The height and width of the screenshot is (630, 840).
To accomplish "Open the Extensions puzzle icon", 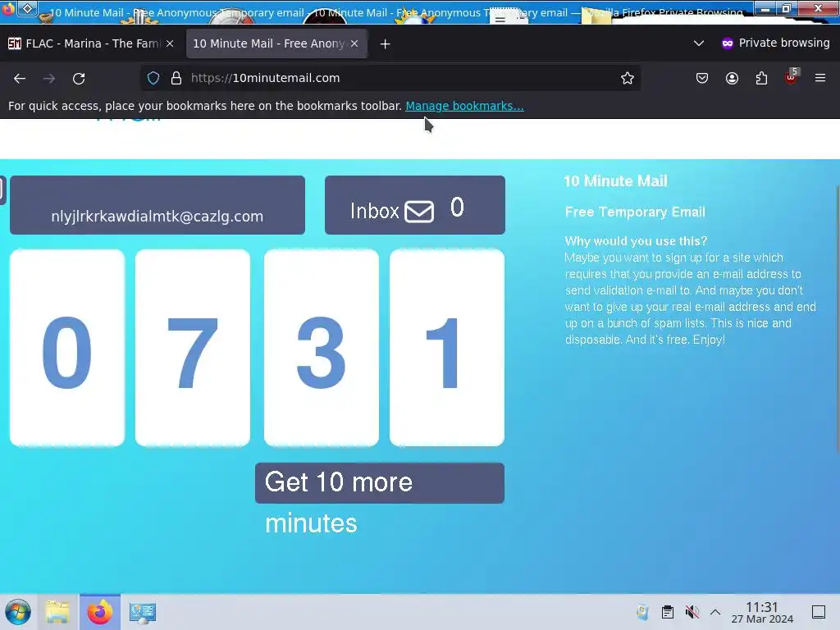I will 761,78.
